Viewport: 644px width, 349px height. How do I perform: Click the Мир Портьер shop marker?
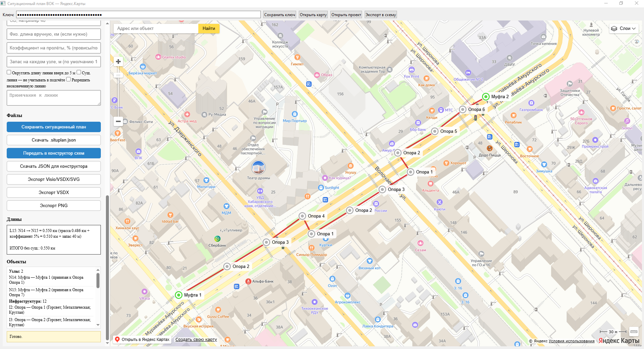pos(295,114)
